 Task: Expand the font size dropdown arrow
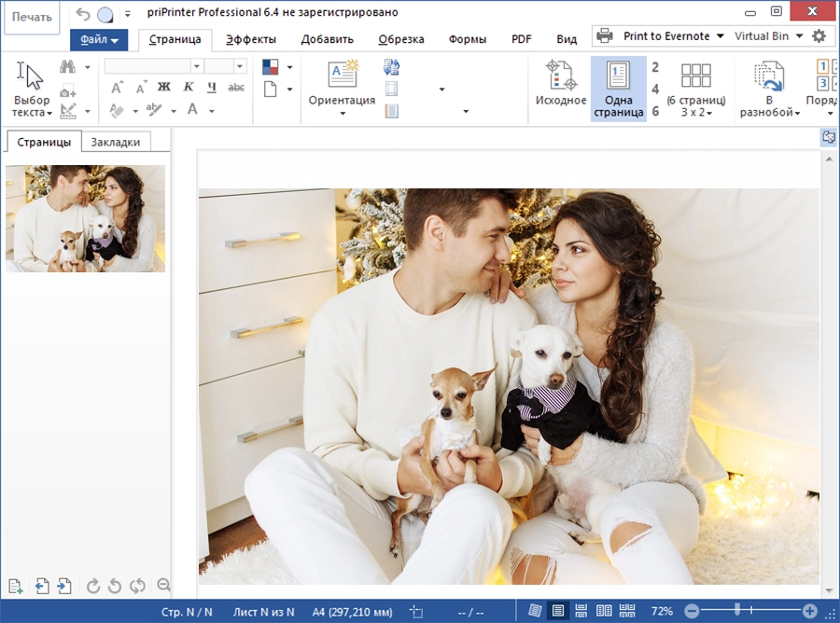tap(240, 66)
